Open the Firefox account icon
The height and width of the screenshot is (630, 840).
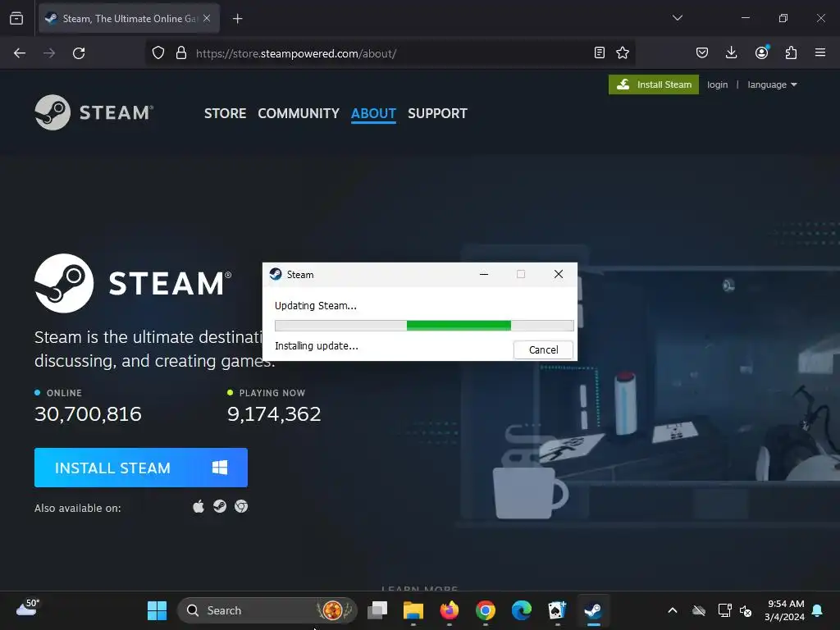(761, 52)
